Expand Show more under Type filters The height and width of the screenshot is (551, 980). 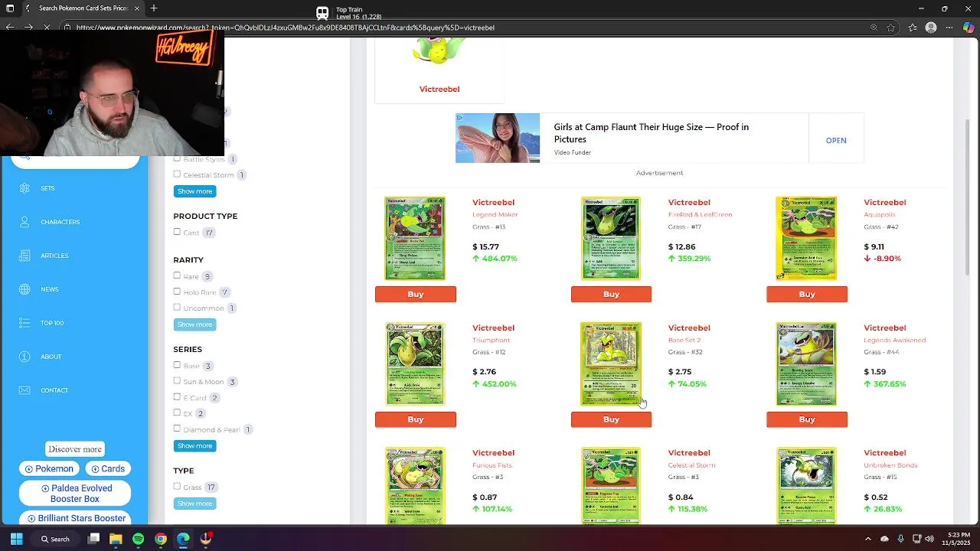coord(194,503)
